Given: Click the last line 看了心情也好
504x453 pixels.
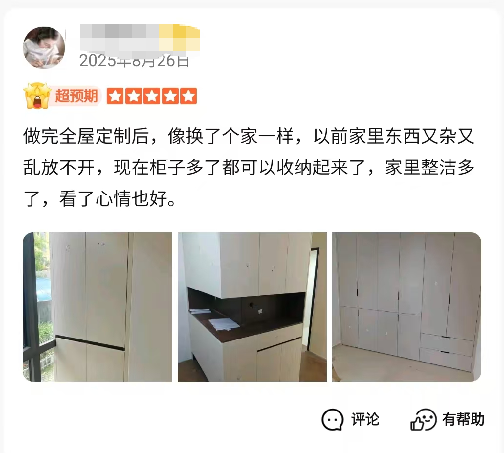Looking at the screenshot, I should point(99,199).
